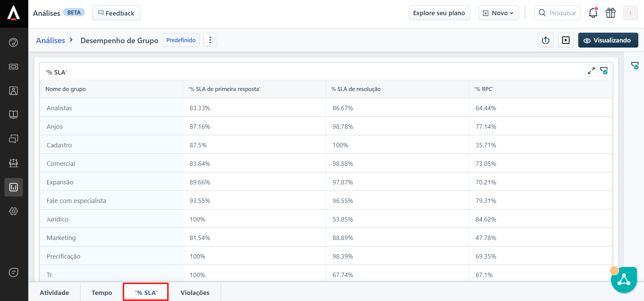Viewport: 644px width, 301px height.
Task: Expand the '% SLA' widget to fullscreen
Action: [591, 71]
